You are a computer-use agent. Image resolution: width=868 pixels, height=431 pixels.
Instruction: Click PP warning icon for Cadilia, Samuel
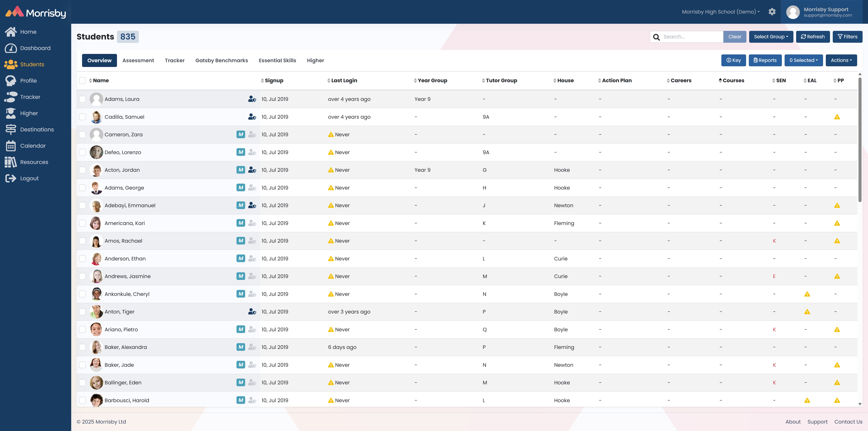click(837, 117)
